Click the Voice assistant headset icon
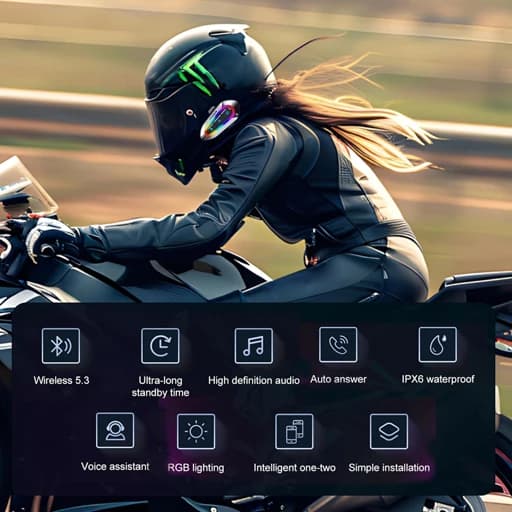 click(x=115, y=430)
